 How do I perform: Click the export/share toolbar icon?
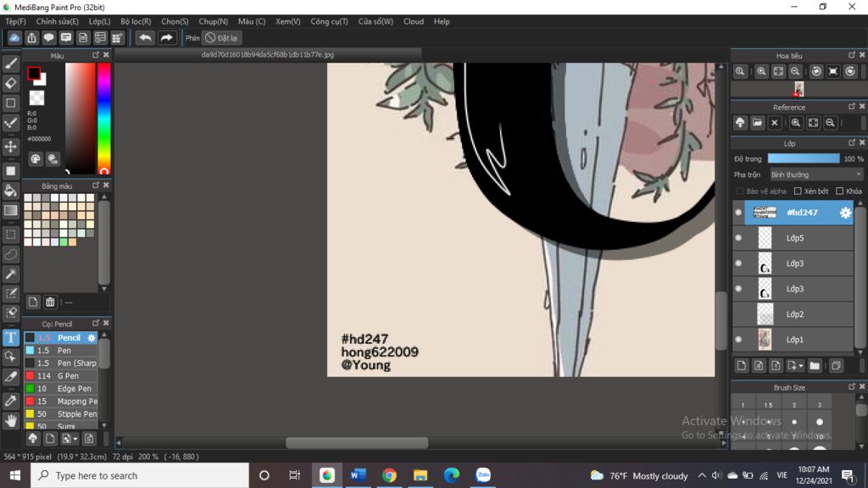tap(31, 38)
